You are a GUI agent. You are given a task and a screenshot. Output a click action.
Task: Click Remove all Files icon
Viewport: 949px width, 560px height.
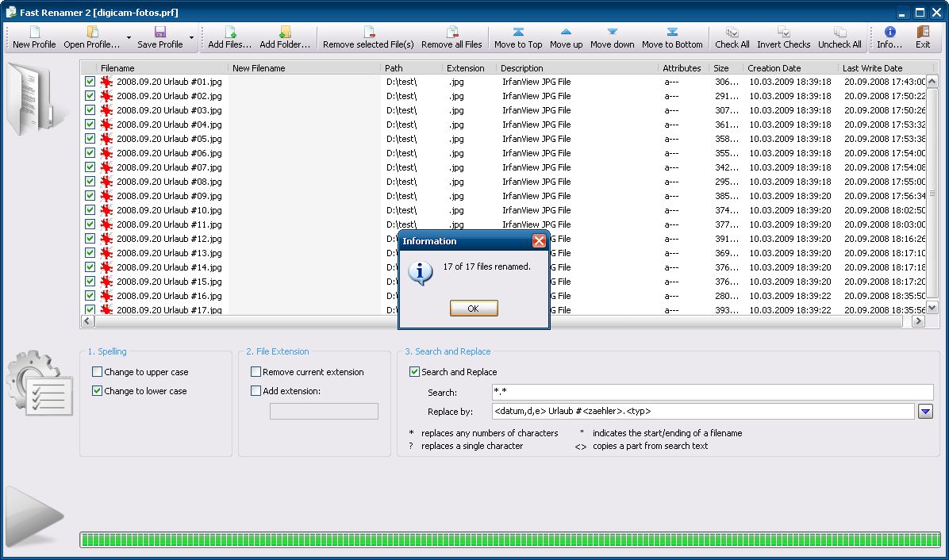(x=451, y=33)
